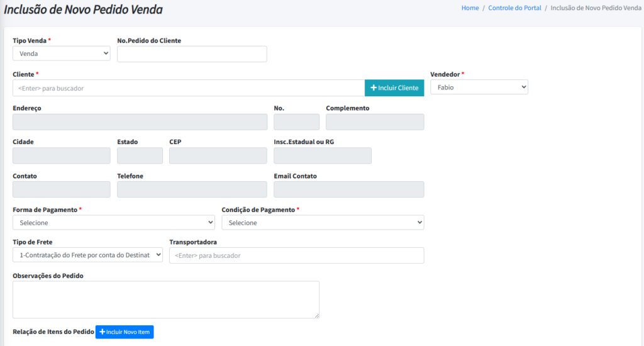Click the Observações do Pedido text area
This screenshot has width=644, height=346.
[x=166, y=299]
